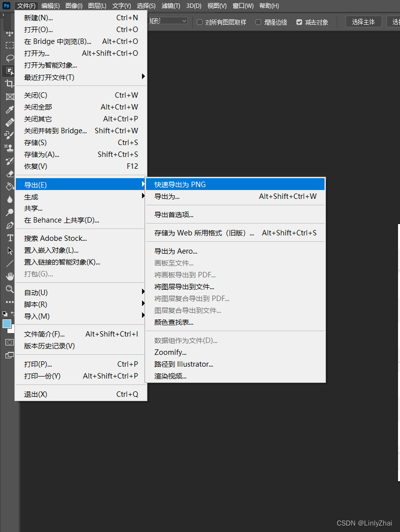Click 存储为(A)... in File menu
The image size is (400, 532).
coord(81,154)
